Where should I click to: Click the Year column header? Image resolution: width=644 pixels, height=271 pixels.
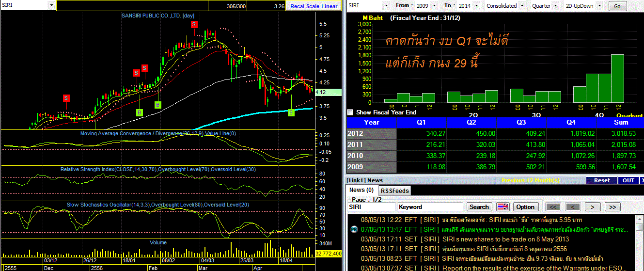click(x=372, y=122)
